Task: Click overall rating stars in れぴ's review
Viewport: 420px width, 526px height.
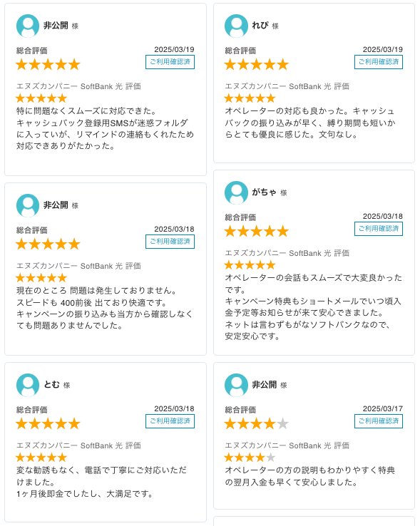Action: pos(257,64)
